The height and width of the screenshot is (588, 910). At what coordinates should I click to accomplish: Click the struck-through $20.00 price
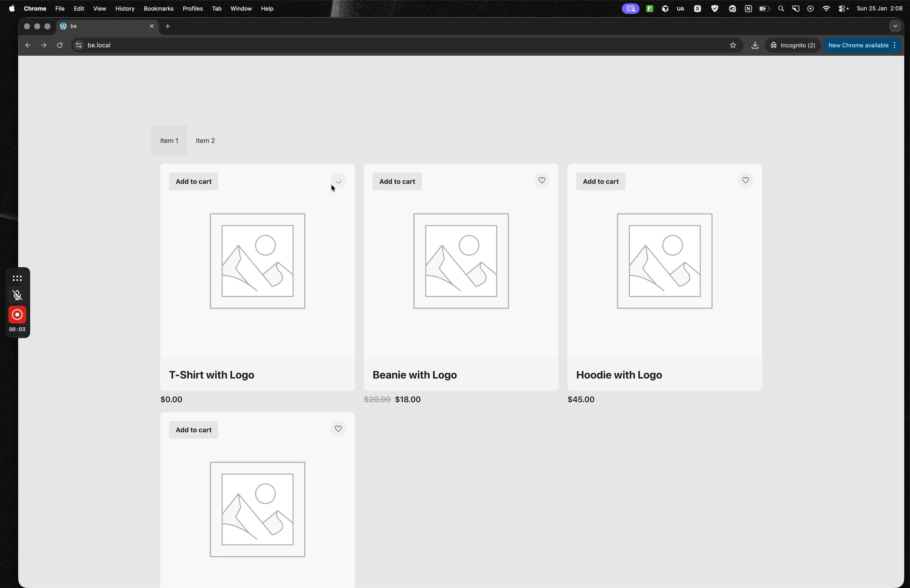tap(377, 399)
